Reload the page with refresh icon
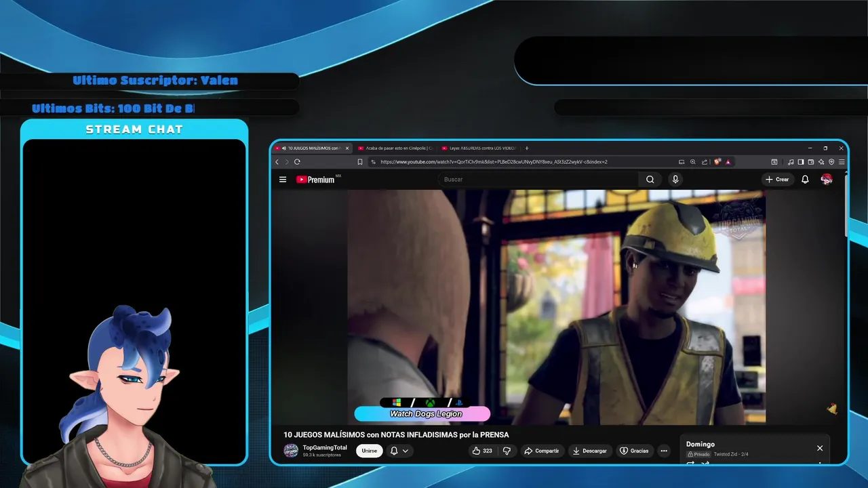Viewport: 868px width, 488px height. 297,162
